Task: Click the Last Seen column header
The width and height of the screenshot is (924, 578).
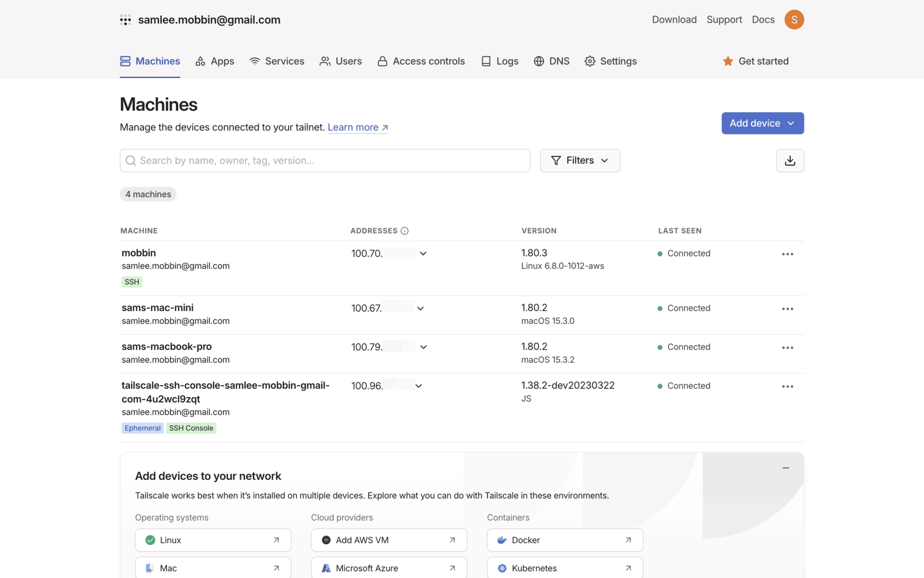Action: click(x=680, y=231)
